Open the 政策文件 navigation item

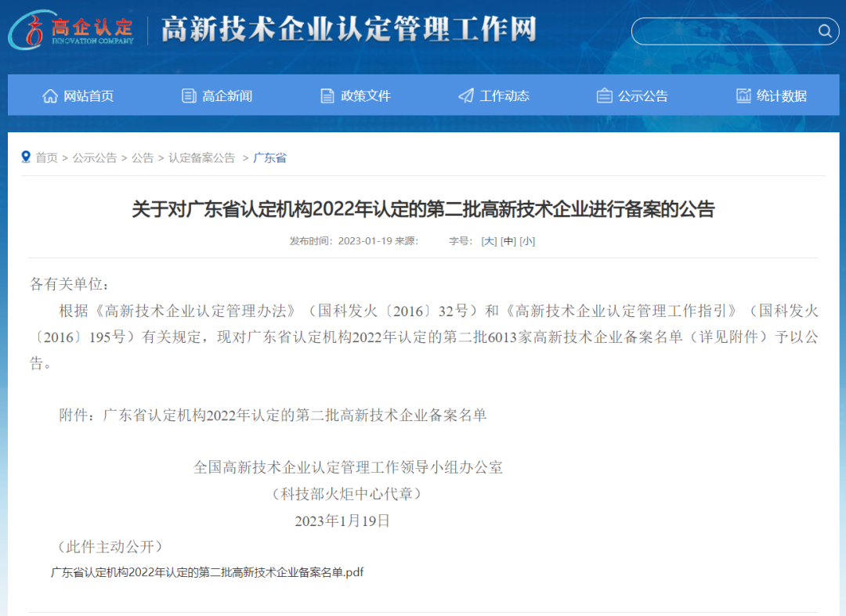(x=356, y=96)
